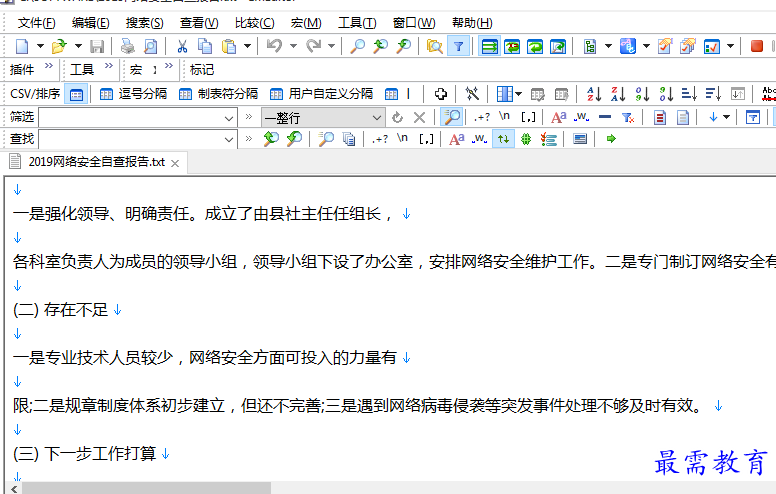This screenshot has height=494, width=776.
Task: Close the 2019网络安全自查报告.txt tab
Action: click(175, 163)
